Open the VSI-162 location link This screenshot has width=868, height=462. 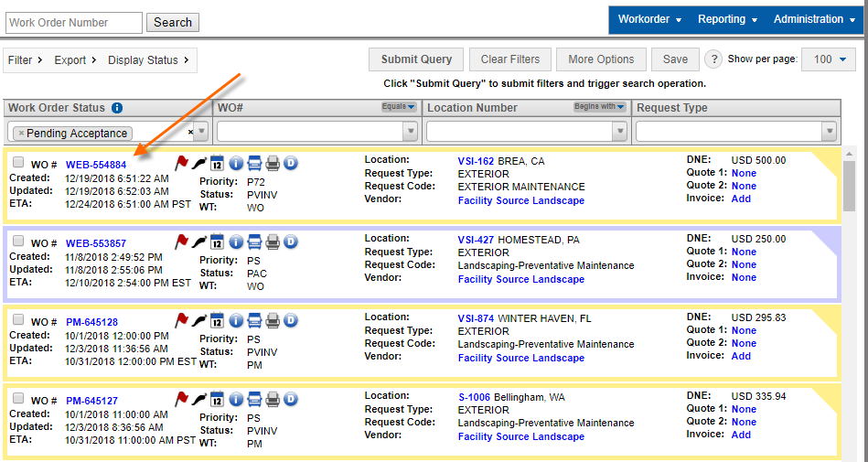click(476, 161)
